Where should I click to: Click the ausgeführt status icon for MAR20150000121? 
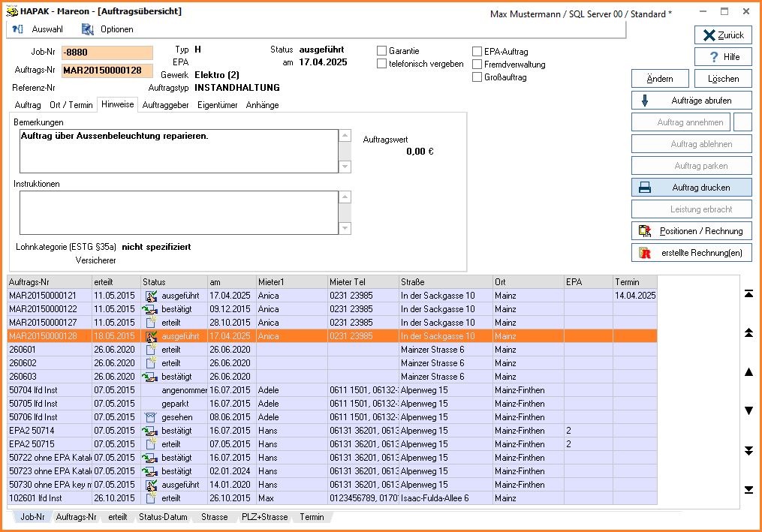(x=151, y=296)
